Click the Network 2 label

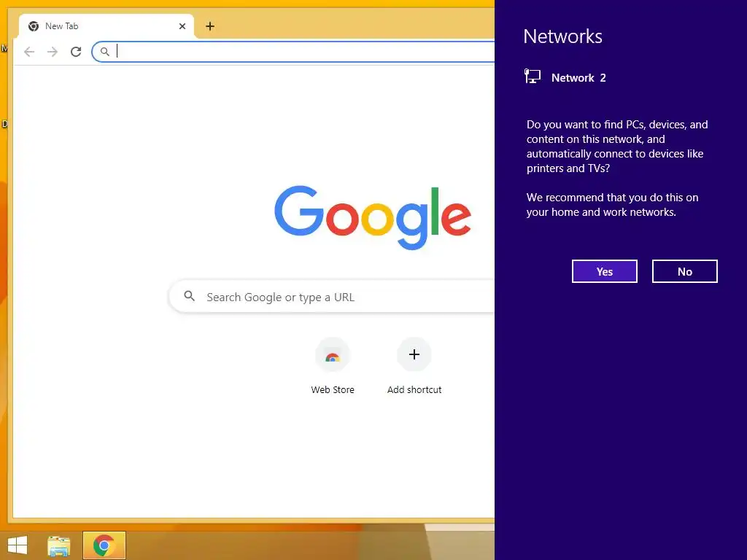click(578, 77)
